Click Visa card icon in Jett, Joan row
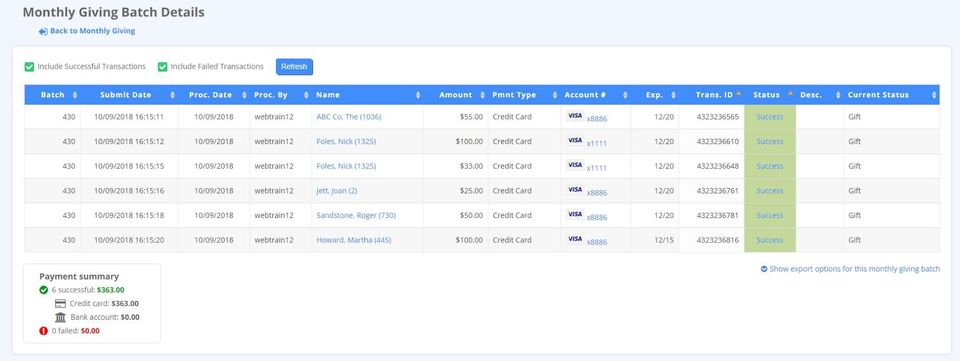 pyautogui.click(x=575, y=190)
